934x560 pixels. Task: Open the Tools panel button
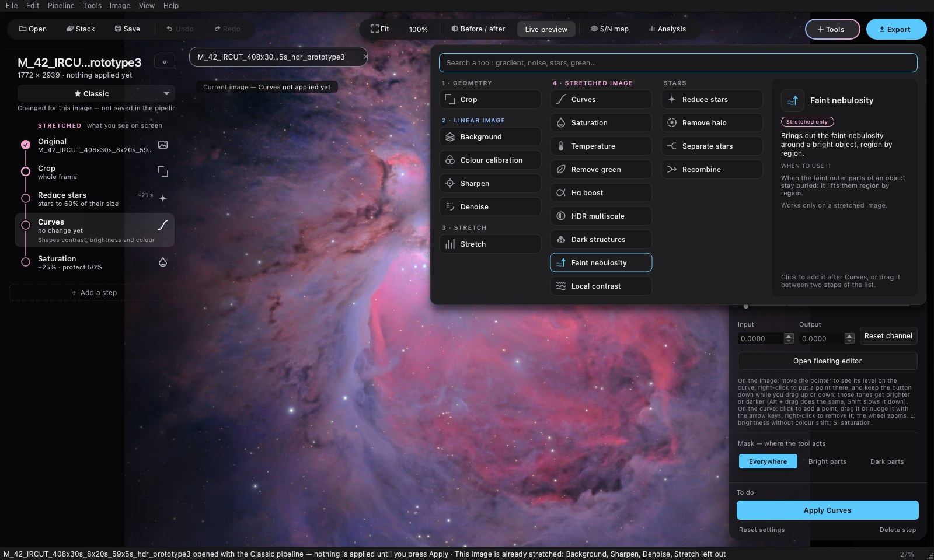click(832, 29)
